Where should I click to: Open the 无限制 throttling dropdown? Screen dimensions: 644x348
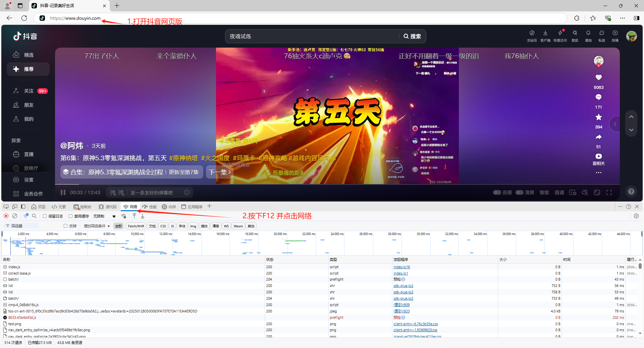(104, 216)
